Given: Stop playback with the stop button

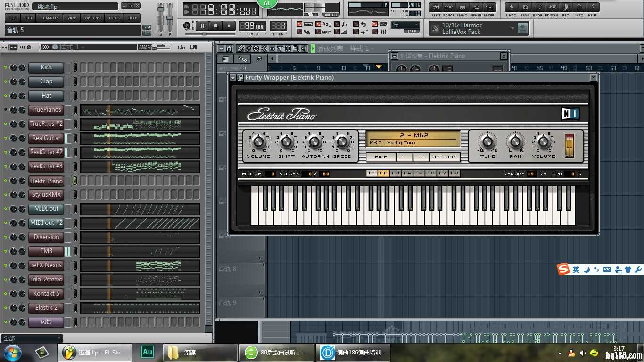Looking at the screenshot, I should pyautogui.click(x=215, y=26).
